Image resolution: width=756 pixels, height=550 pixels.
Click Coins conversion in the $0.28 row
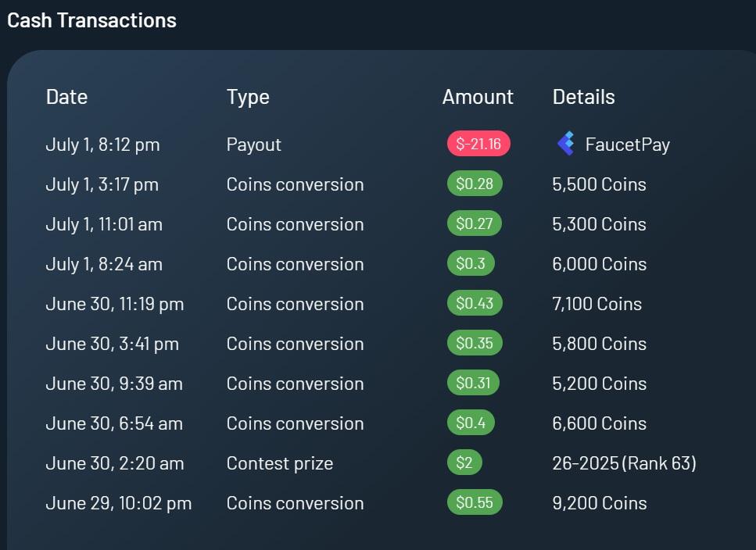pos(295,184)
